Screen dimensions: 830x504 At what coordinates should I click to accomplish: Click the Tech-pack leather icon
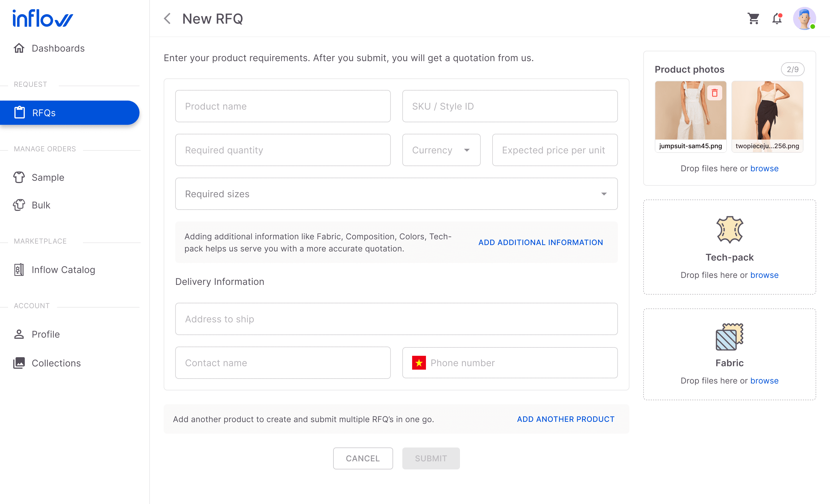coord(729,230)
